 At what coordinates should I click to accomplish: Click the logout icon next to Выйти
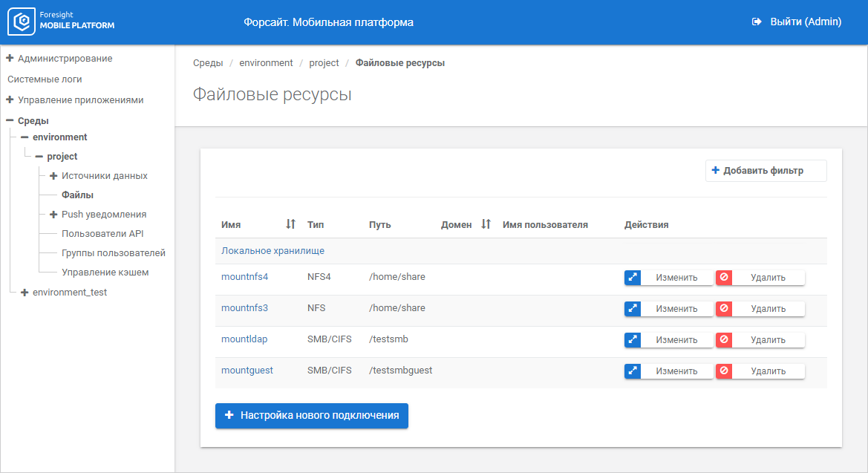(x=757, y=22)
